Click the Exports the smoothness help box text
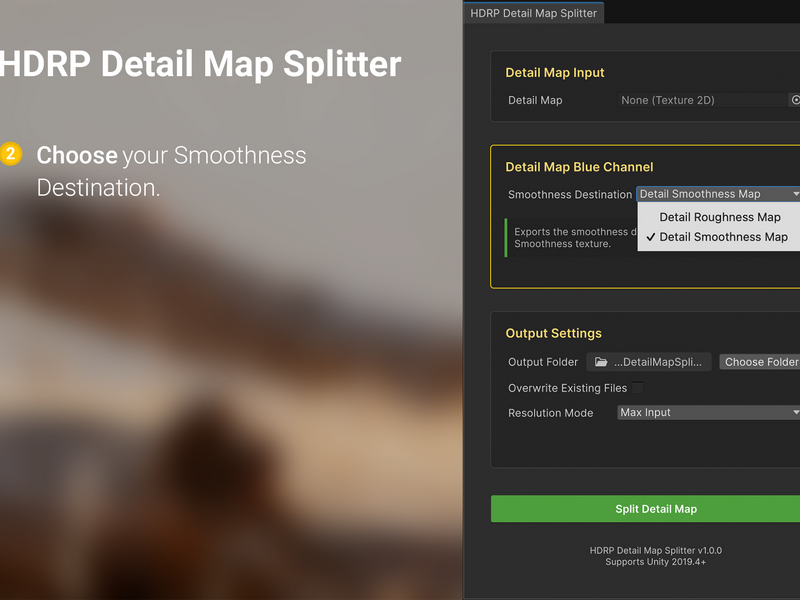This screenshot has width=800, height=600. (574, 238)
